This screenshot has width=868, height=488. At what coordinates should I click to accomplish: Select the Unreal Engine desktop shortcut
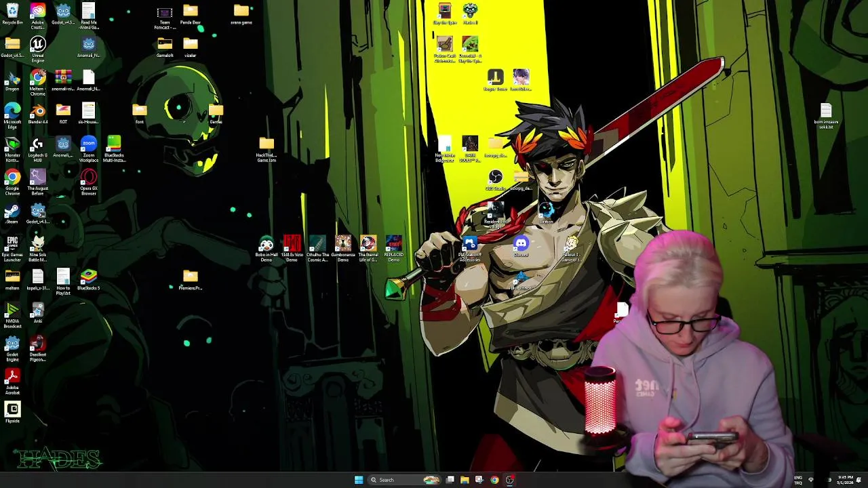(x=38, y=49)
